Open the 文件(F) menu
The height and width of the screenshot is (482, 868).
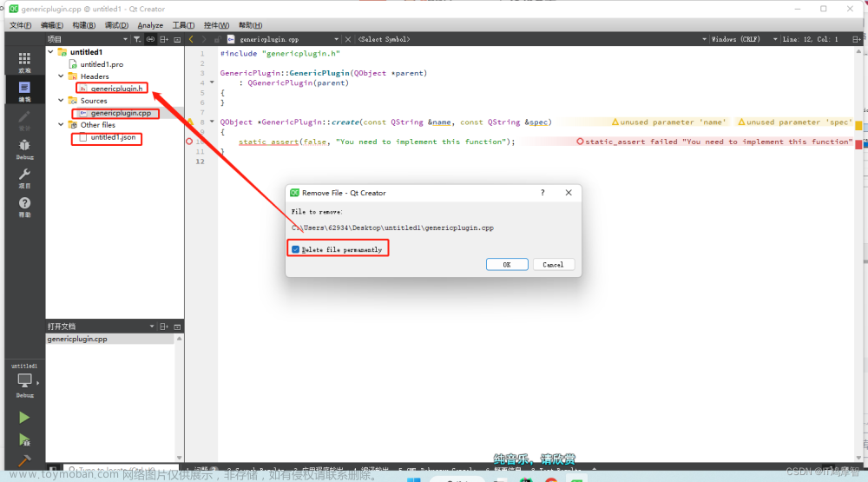pyautogui.click(x=21, y=25)
